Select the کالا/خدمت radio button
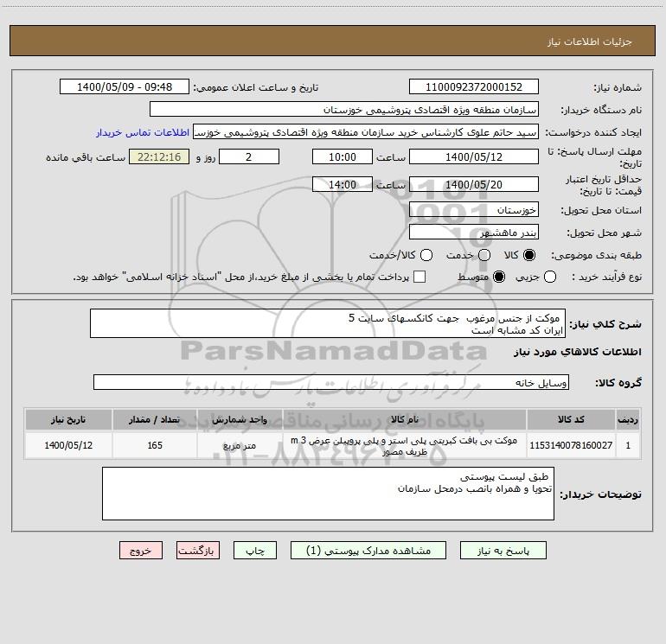The height and width of the screenshot is (644, 666). pyautogui.click(x=426, y=255)
